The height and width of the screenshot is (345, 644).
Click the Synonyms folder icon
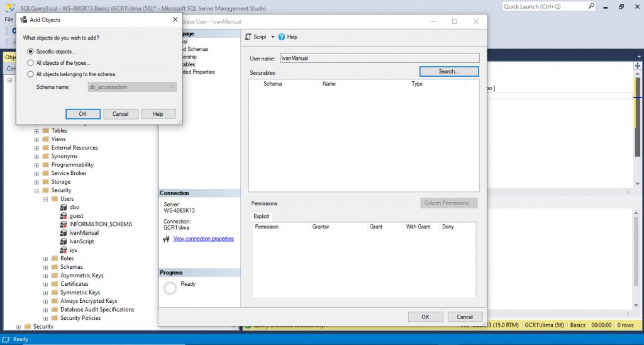(x=45, y=156)
